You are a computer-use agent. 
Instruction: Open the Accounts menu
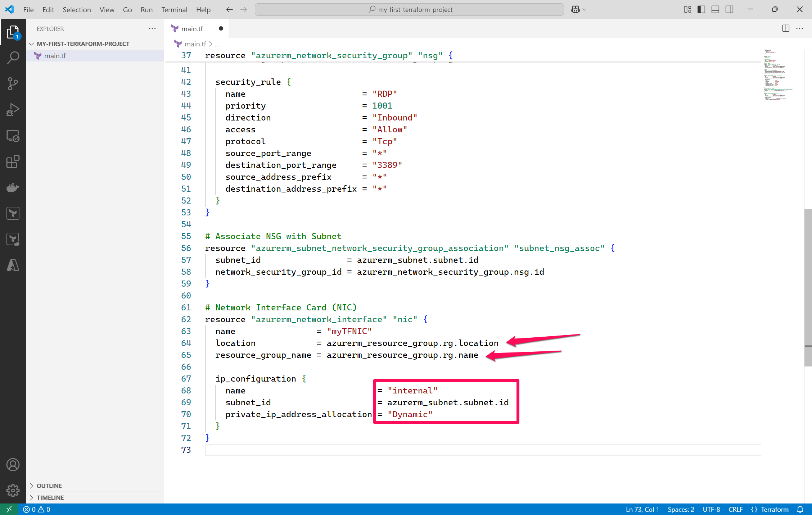13,465
